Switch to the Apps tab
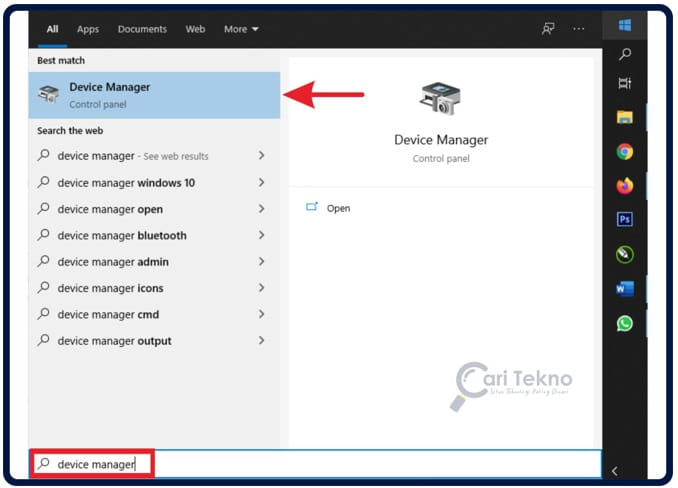Screen dimensions: 678x488 [x=88, y=29]
